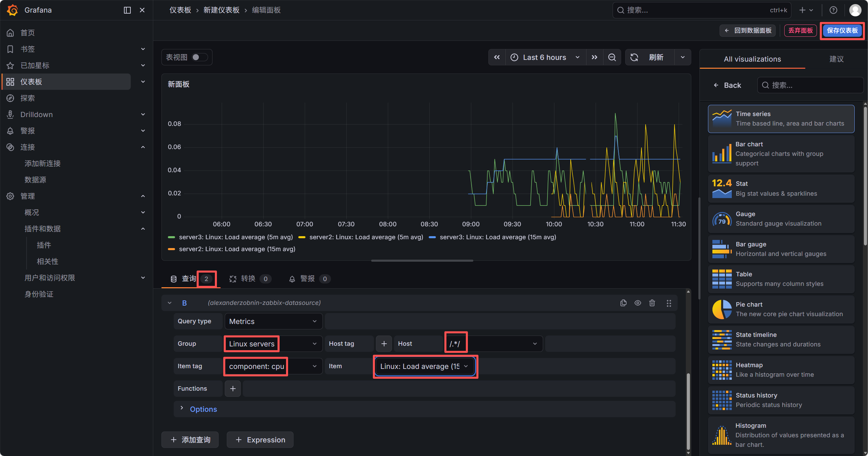Click the top global 搜索 search box
The height and width of the screenshot is (456, 868).
702,10
